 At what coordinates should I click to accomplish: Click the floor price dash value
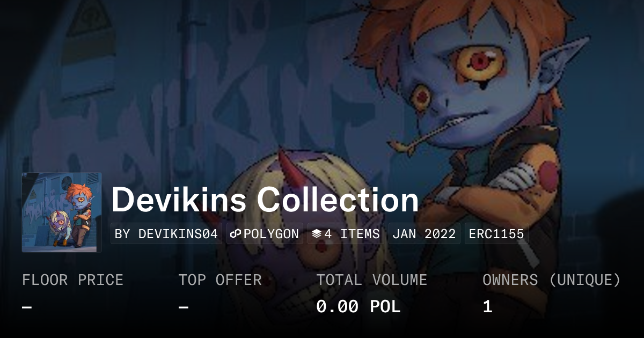(27, 307)
